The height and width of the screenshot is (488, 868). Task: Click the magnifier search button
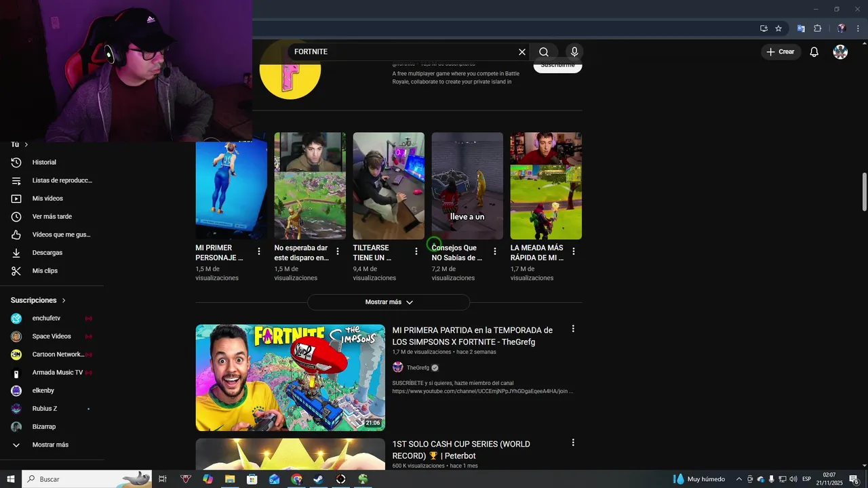pos(544,52)
